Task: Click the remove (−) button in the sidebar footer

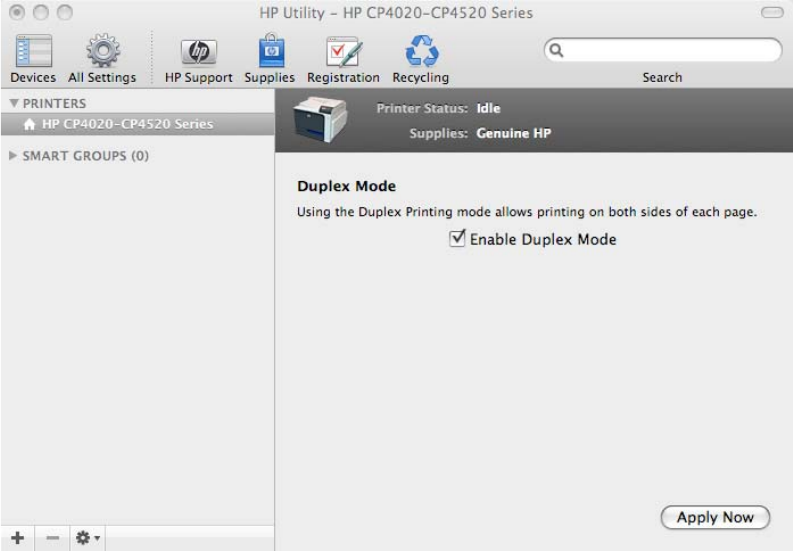Action: click(53, 537)
